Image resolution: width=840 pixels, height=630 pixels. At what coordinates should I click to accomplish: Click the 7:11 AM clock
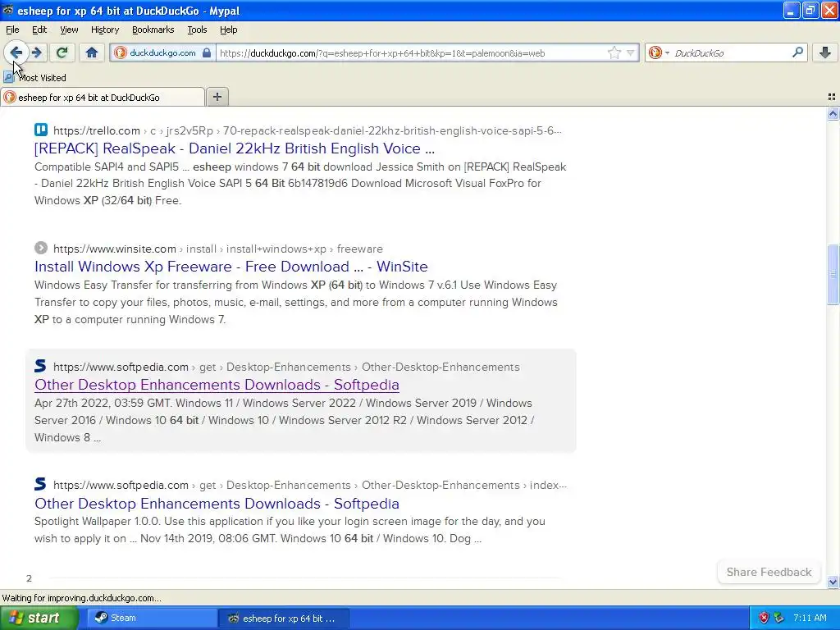tap(810, 618)
